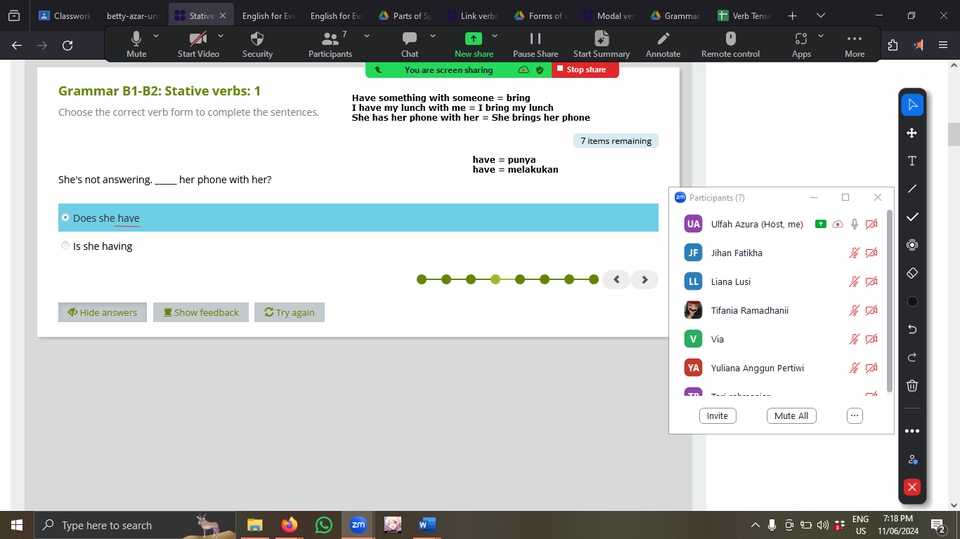
Task: Select the Text annotation tool
Action: [x=912, y=161]
